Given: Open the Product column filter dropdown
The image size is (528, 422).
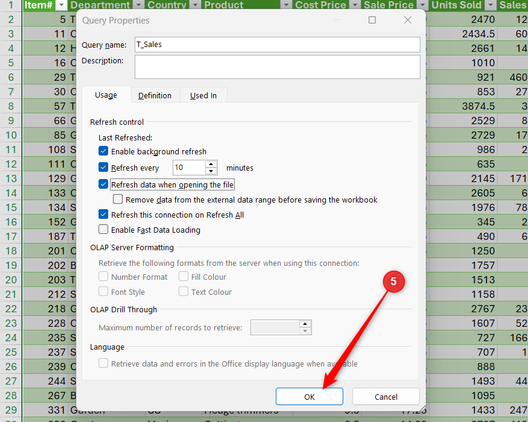Looking at the screenshot, I should pos(286,5).
